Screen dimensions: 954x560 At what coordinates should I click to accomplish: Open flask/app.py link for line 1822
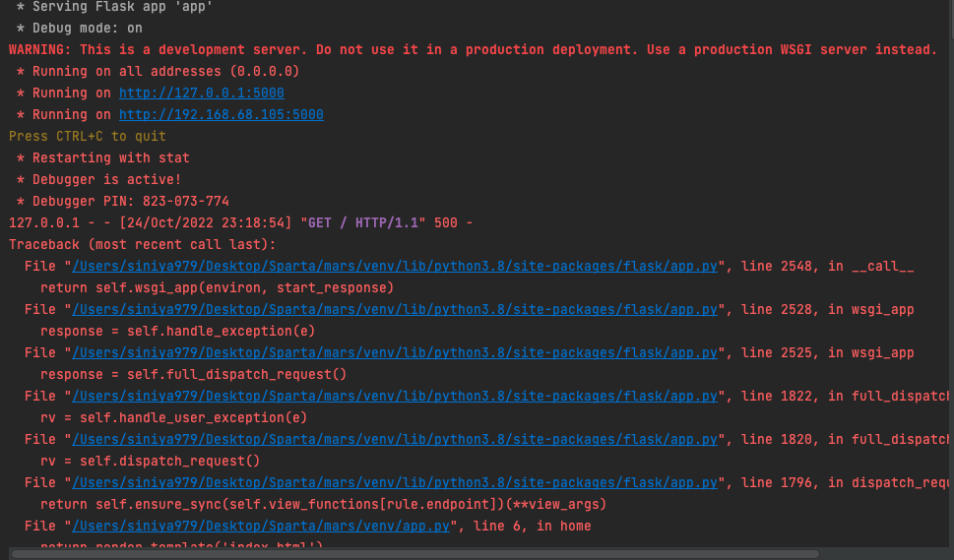[395, 396]
